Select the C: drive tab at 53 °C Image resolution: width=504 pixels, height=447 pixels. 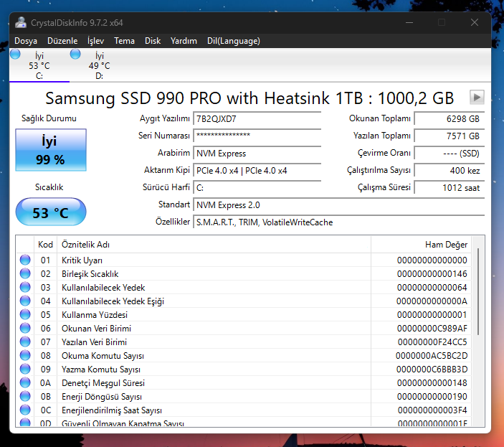39,65
